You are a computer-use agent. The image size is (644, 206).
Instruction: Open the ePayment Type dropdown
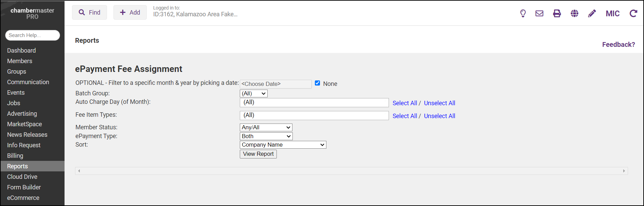click(x=266, y=136)
